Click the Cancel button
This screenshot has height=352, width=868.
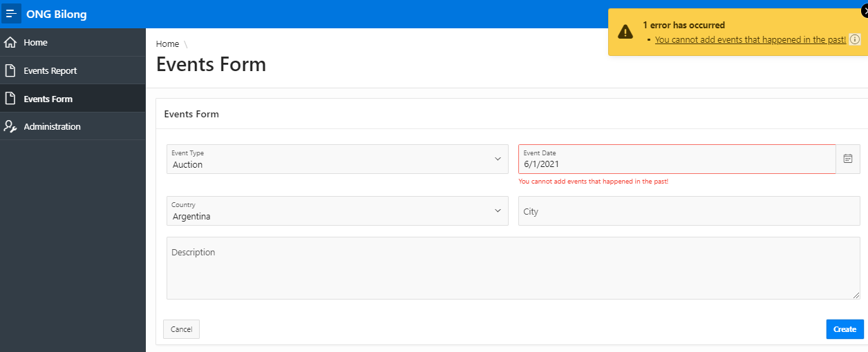click(181, 329)
